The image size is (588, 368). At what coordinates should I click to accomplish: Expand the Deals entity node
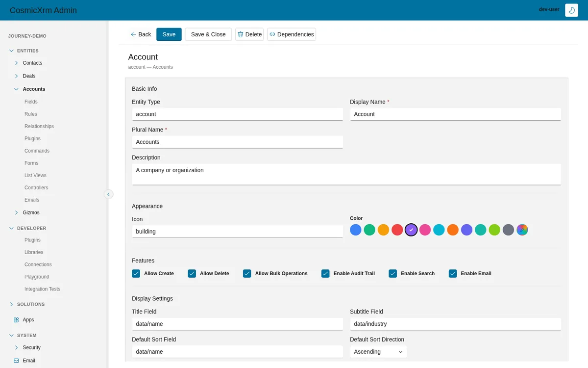click(x=17, y=76)
